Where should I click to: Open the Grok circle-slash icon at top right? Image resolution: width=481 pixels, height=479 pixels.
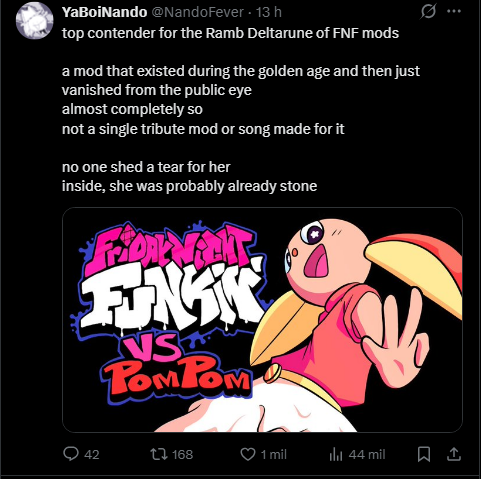[428, 12]
